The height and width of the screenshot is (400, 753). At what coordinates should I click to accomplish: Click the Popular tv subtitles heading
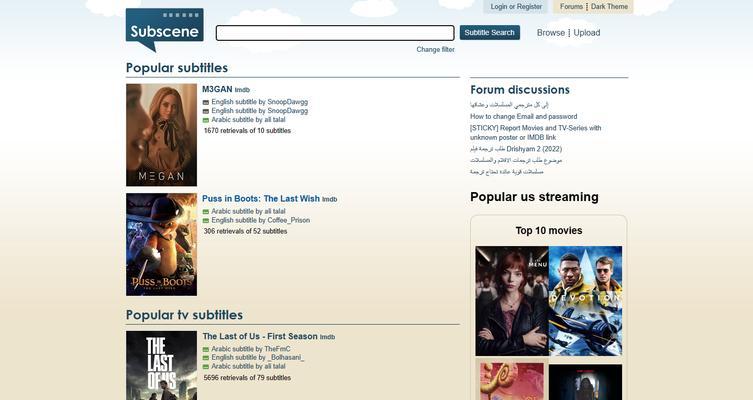(x=184, y=315)
